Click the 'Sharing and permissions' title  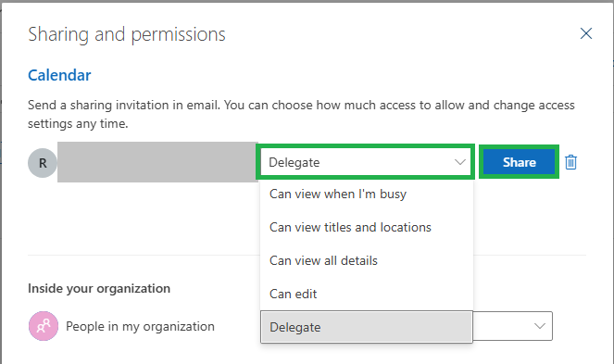(x=127, y=34)
